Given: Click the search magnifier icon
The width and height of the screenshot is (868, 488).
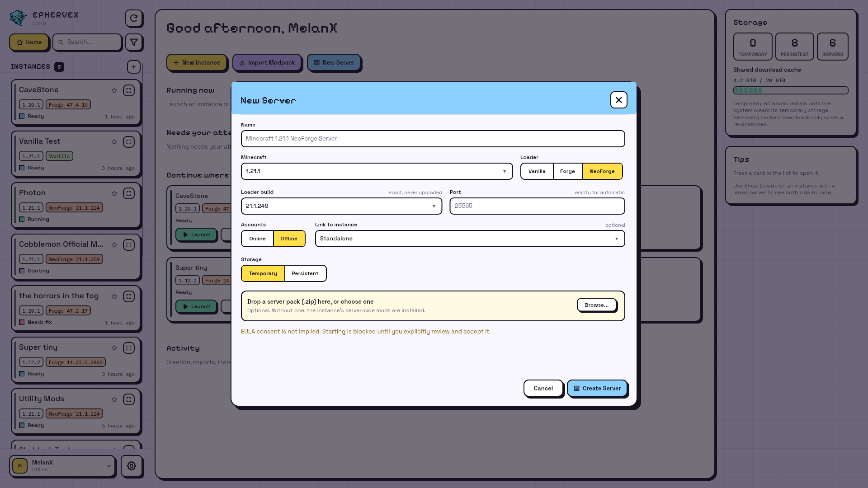Looking at the screenshot, I should [x=61, y=42].
